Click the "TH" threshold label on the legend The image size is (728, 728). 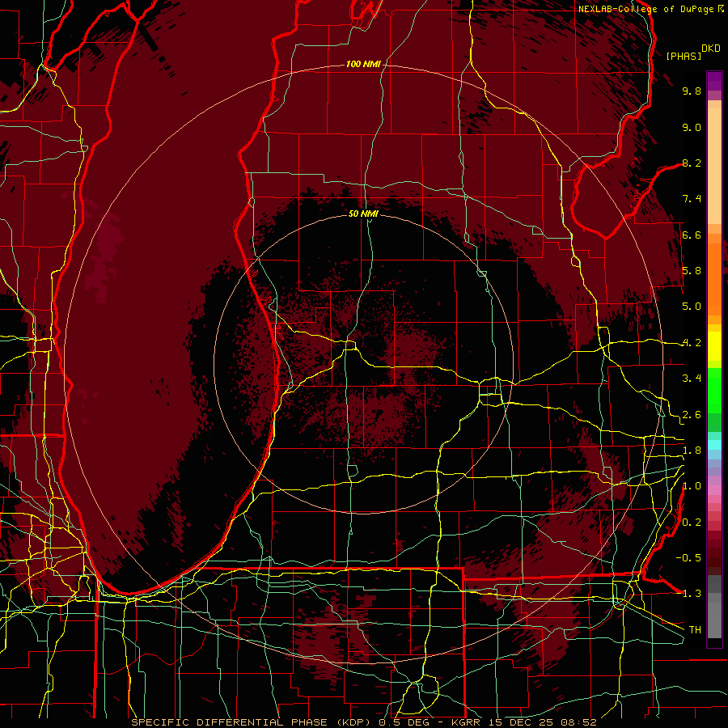click(x=695, y=630)
